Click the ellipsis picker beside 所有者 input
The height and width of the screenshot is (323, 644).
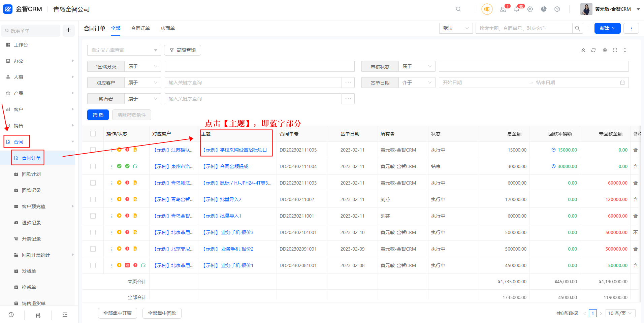pos(348,99)
